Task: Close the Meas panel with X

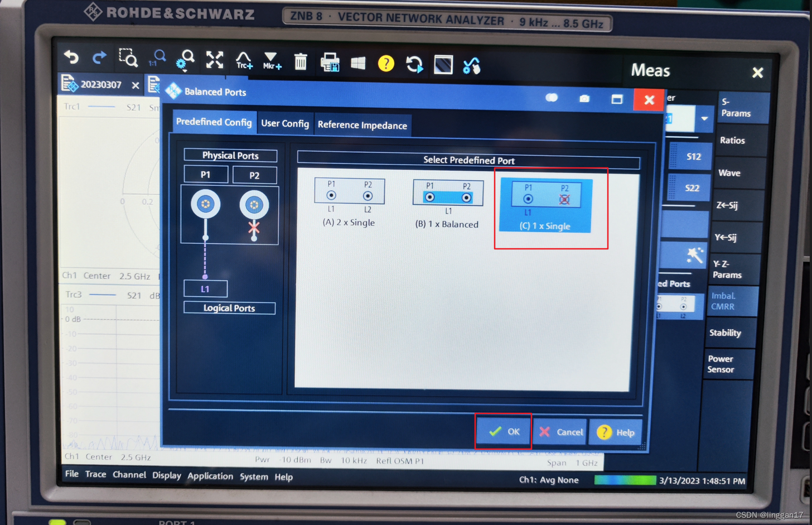Action: (x=757, y=73)
